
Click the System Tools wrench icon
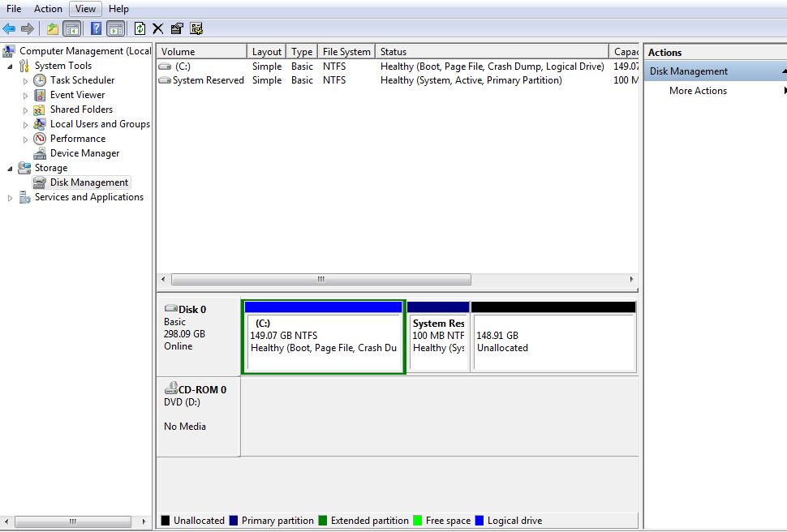24,66
